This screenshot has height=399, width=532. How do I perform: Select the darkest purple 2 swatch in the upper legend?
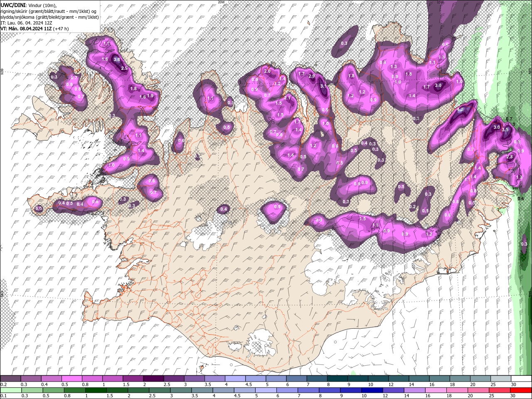[153, 378]
